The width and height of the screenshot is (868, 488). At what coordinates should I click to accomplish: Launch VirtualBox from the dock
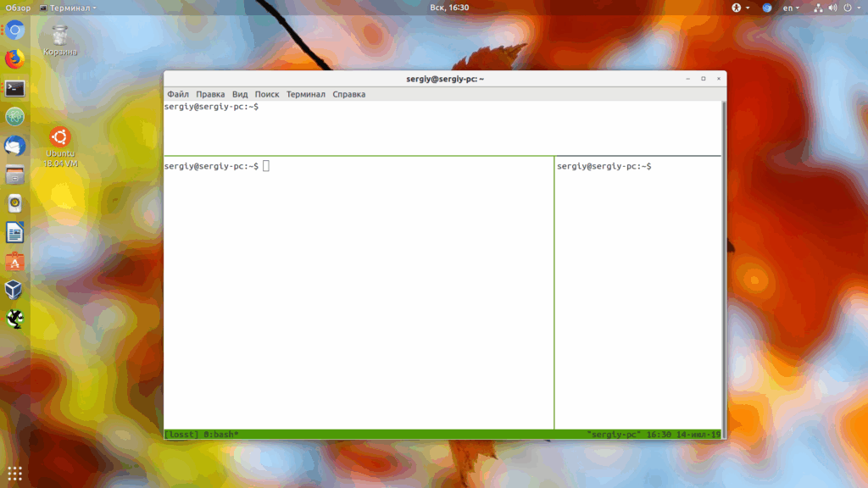click(14, 290)
